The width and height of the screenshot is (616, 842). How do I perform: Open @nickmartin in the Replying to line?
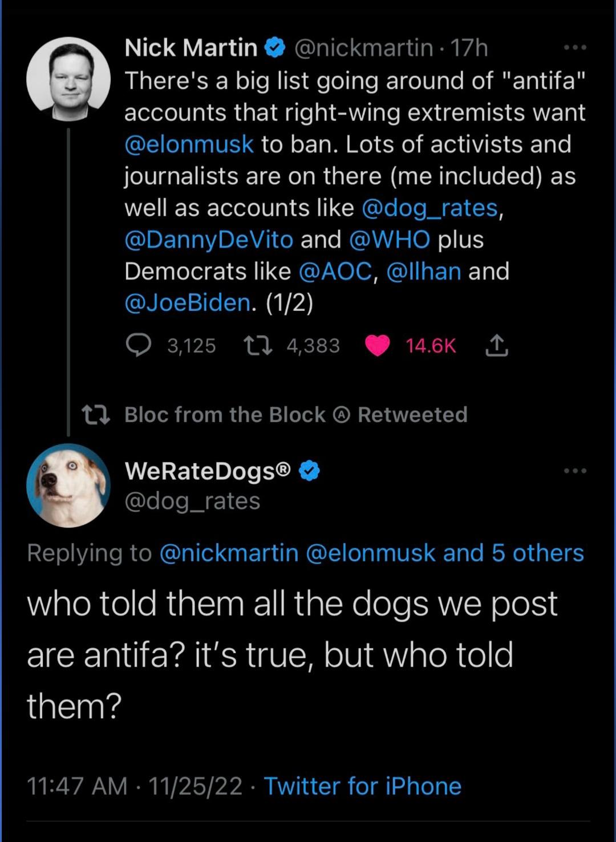click(229, 553)
